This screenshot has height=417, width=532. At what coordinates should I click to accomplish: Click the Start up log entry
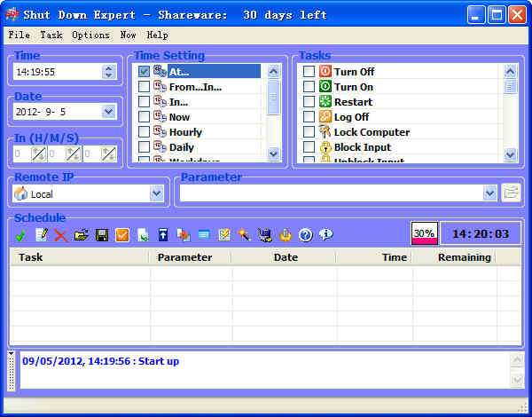pyautogui.click(x=100, y=361)
